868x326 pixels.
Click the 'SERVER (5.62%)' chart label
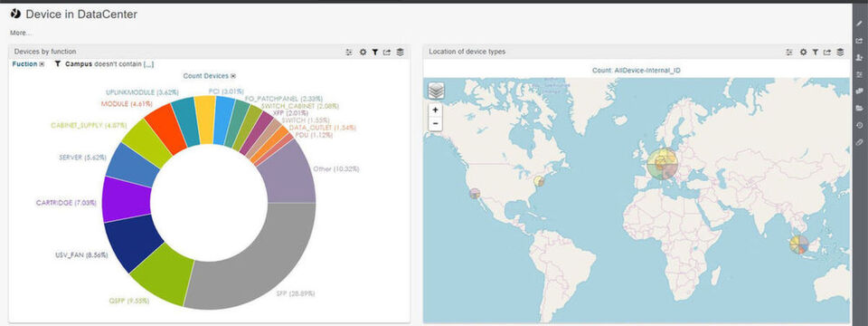click(82, 158)
